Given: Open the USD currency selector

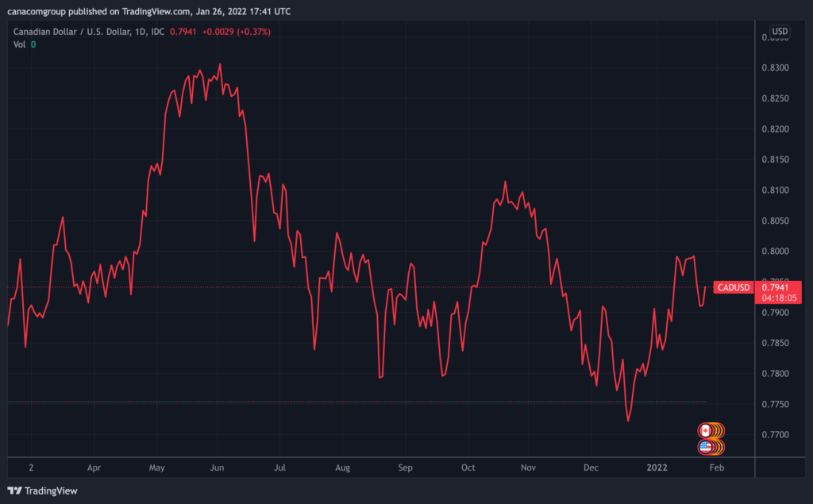Looking at the screenshot, I should pos(780,32).
